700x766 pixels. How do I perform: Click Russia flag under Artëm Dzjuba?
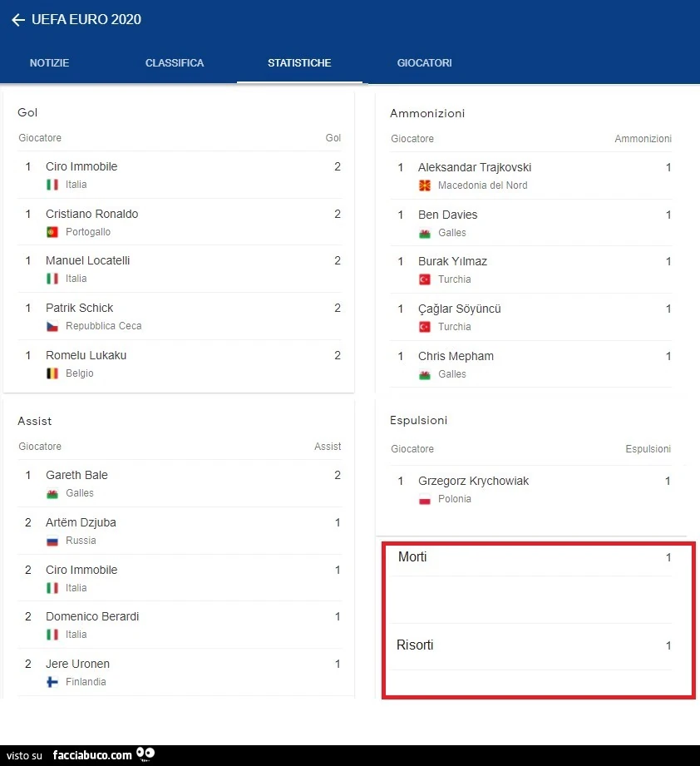52,541
